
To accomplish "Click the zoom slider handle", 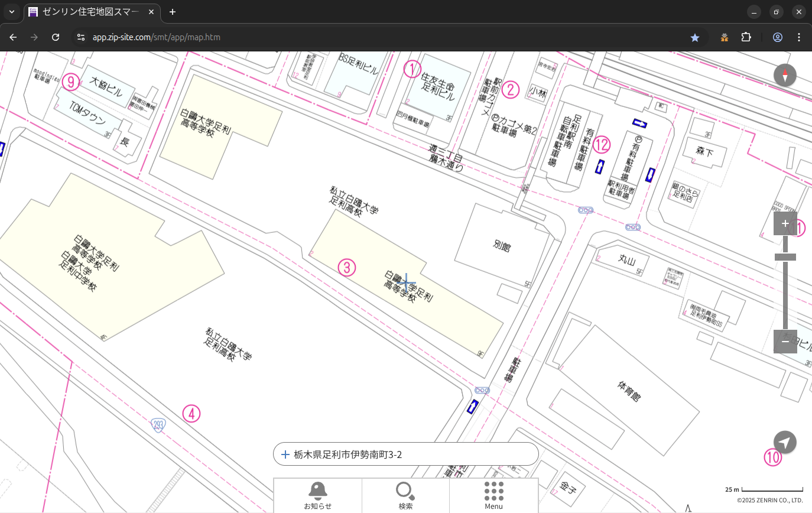I will (785, 256).
